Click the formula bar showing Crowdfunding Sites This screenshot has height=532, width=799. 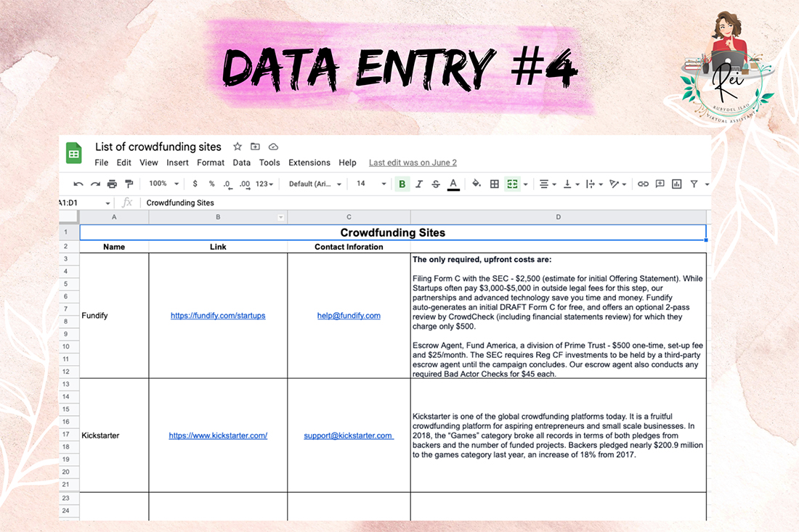pos(426,202)
